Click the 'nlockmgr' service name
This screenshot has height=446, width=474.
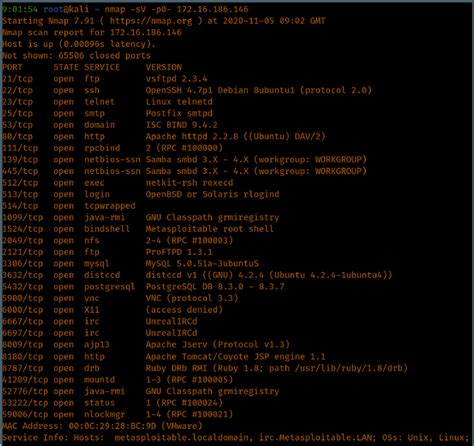click(105, 415)
